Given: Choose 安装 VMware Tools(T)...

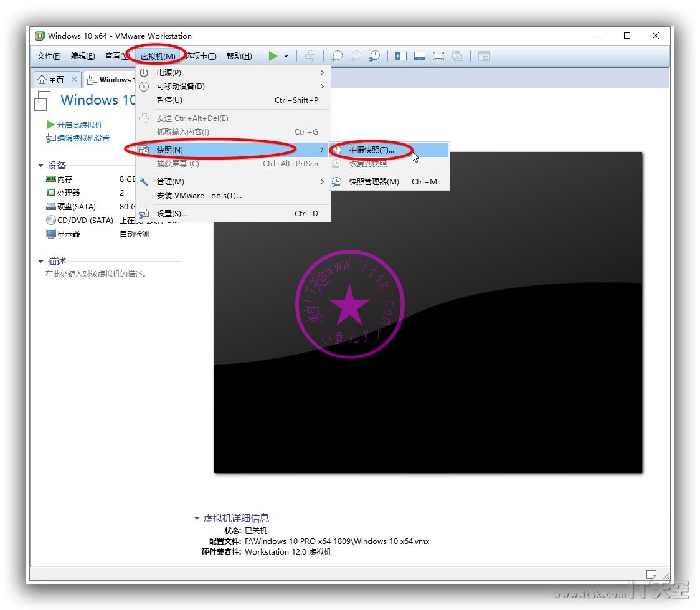Looking at the screenshot, I should click(x=234, y=196).
